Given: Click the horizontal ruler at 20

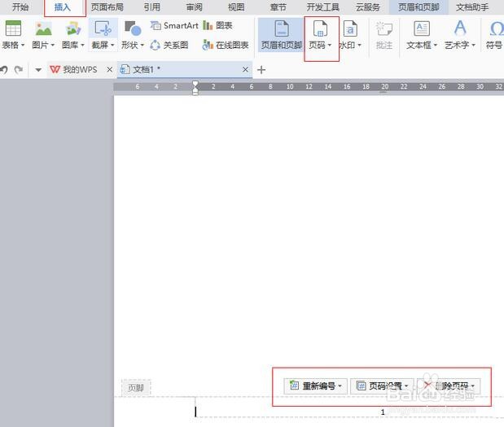Looking at the screenshot, I should click(x=385, y=86).
